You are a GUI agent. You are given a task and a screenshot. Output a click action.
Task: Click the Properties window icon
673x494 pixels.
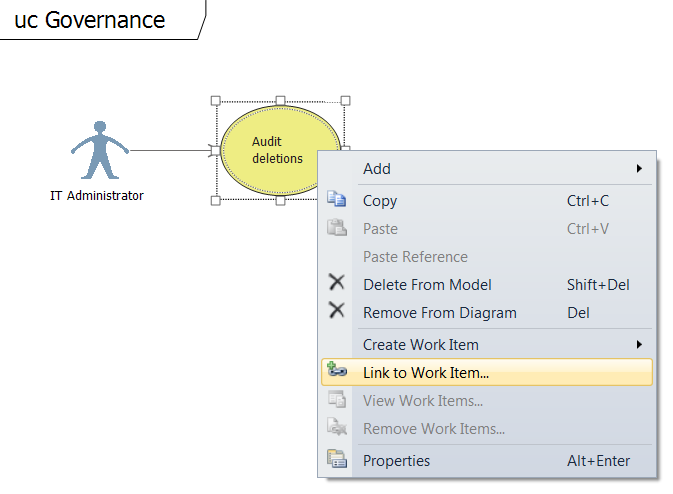[x=336, y=459]
